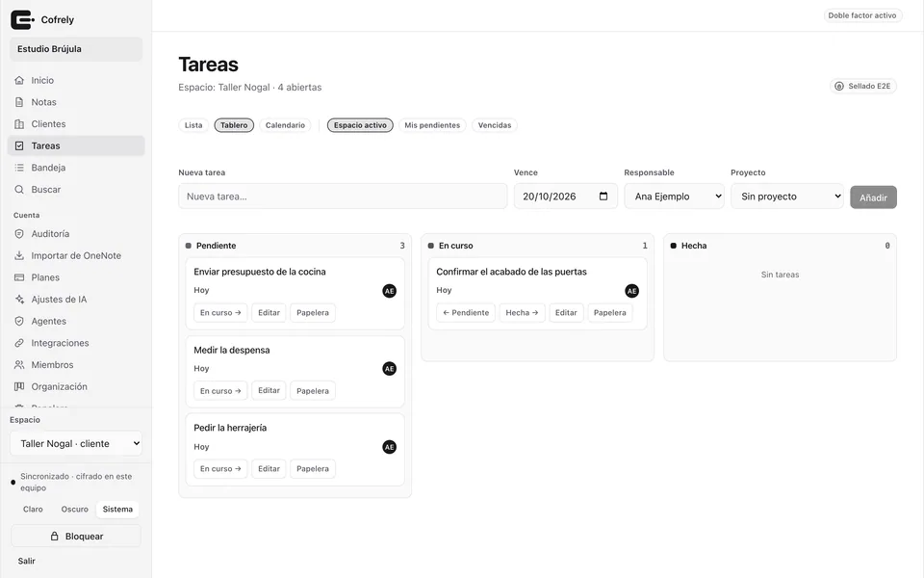The height and width of the screenshot is (578, 924).
Task: Click the Salir link
Action: click(27, 561)
